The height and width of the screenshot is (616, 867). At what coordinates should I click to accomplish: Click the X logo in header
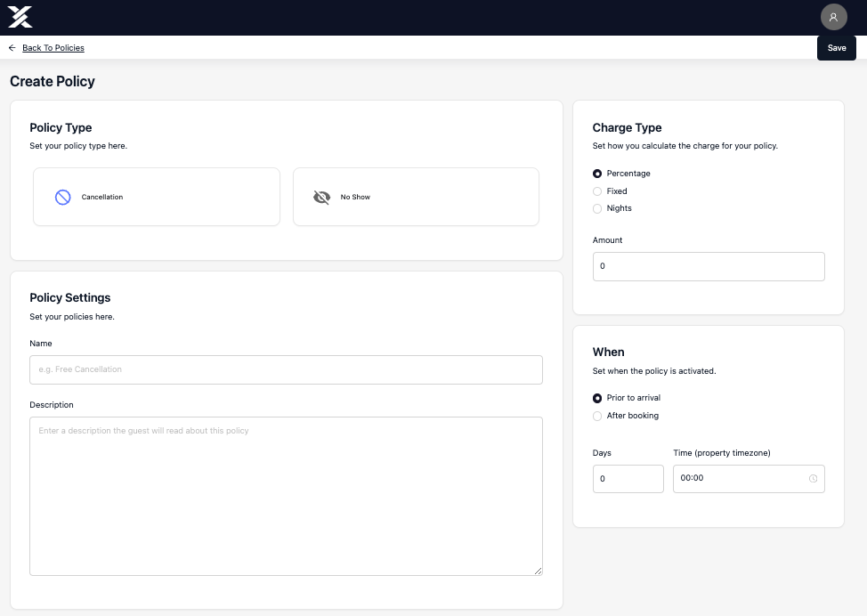coord(20,17)
